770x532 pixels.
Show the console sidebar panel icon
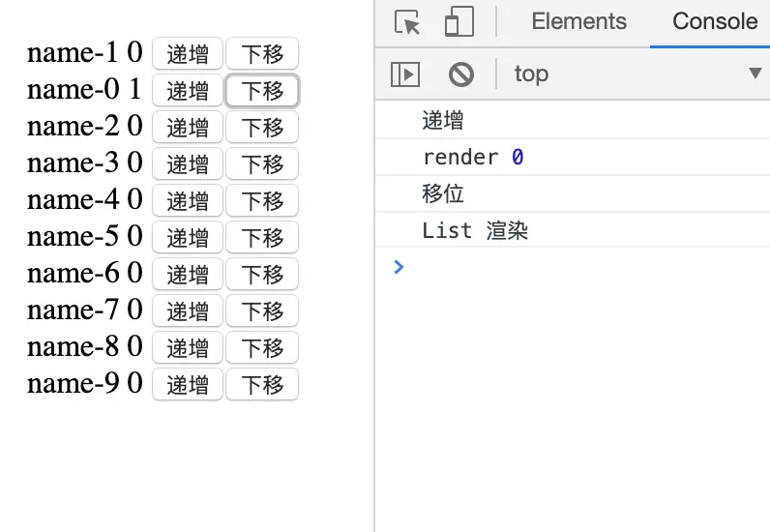(x=405, y=74)
